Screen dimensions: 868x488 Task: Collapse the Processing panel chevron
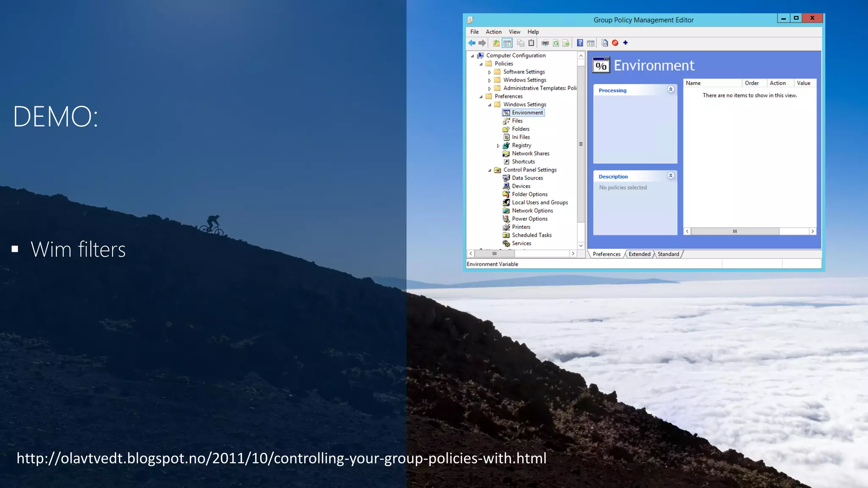(670, 89)
